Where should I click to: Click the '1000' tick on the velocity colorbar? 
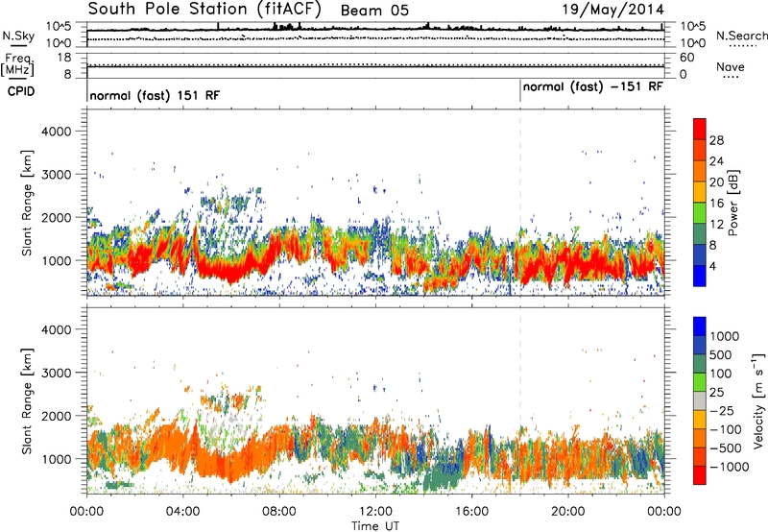(725, 336)
